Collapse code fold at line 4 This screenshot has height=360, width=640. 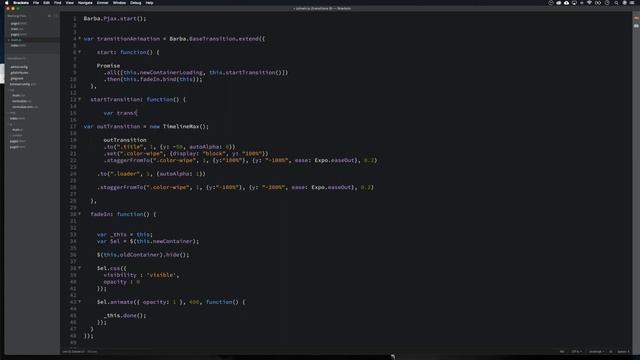pos(80,39)
